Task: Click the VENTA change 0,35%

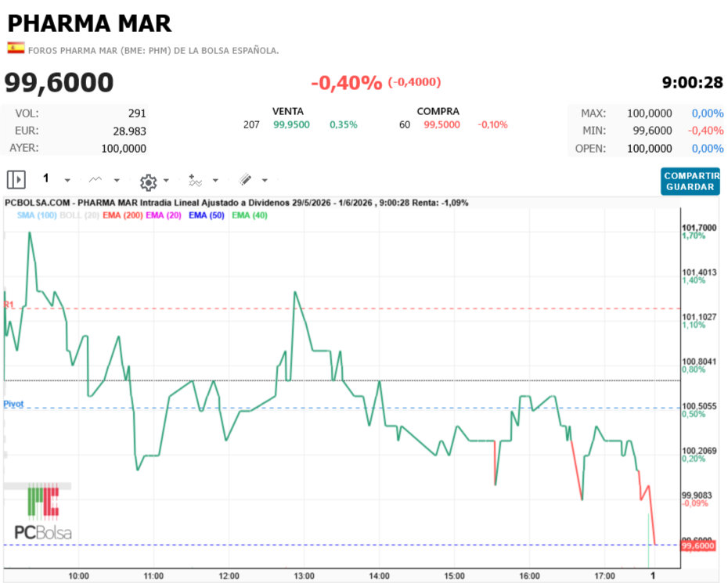Action: [x=344, y=125]
